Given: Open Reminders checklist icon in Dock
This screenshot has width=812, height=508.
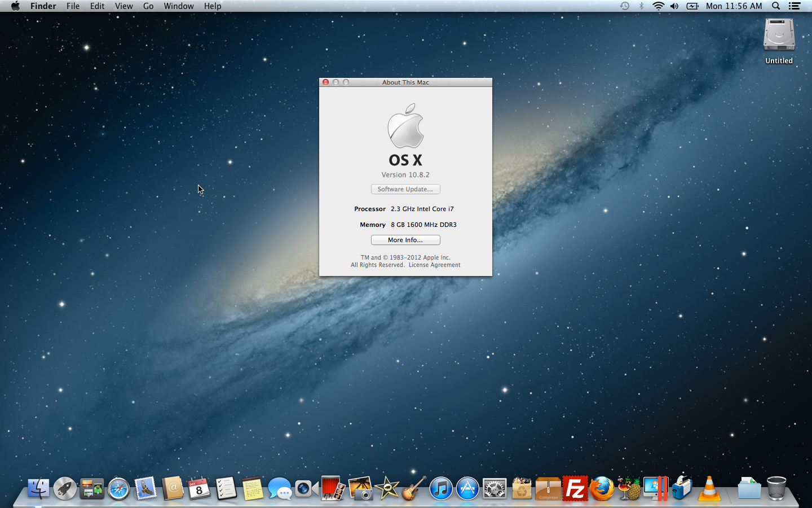Looking at the screenshot, I should (226, 489).
